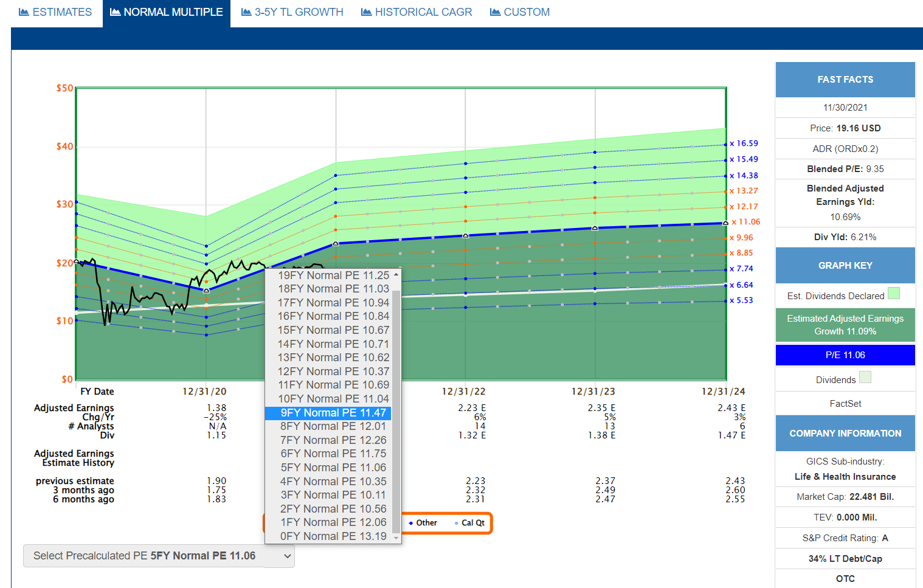The height and width of the screenshot is (588, 923).
Task: Click the triangle marker at 12/31/20
Action: click(206, 291)
